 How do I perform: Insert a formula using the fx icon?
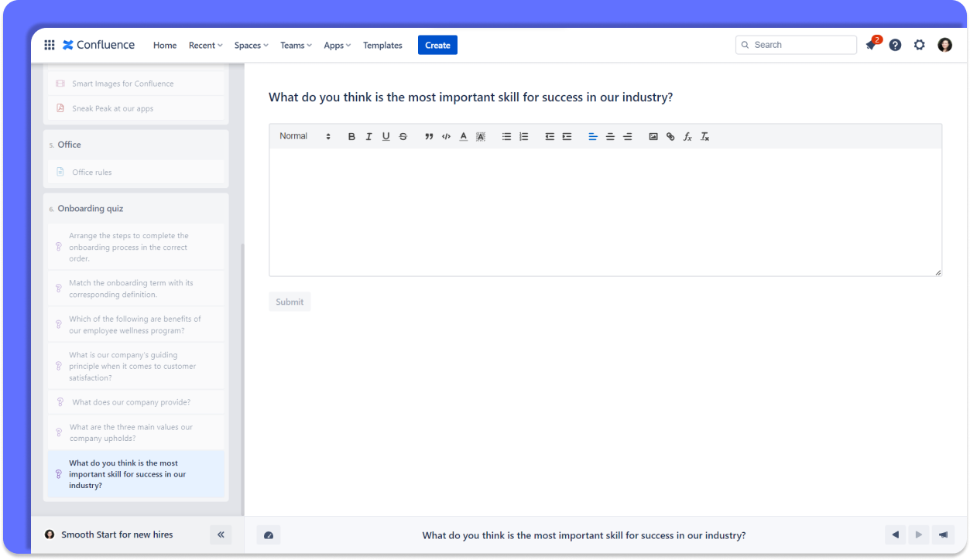pos(687,137)
